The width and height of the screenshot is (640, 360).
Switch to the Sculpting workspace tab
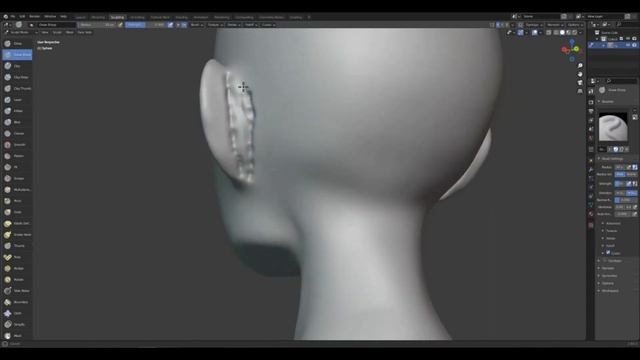117,17
